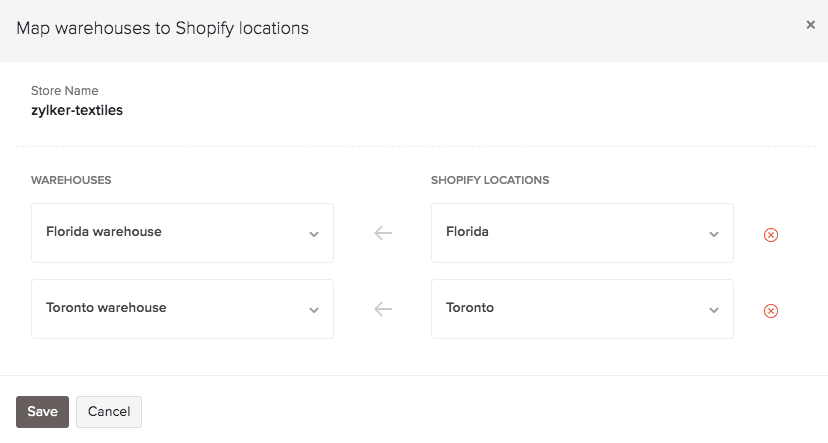828x443 pixels.
Task: Click the SHOPIFY LOCATIONS column header
Action: click(x=490, y=181)
